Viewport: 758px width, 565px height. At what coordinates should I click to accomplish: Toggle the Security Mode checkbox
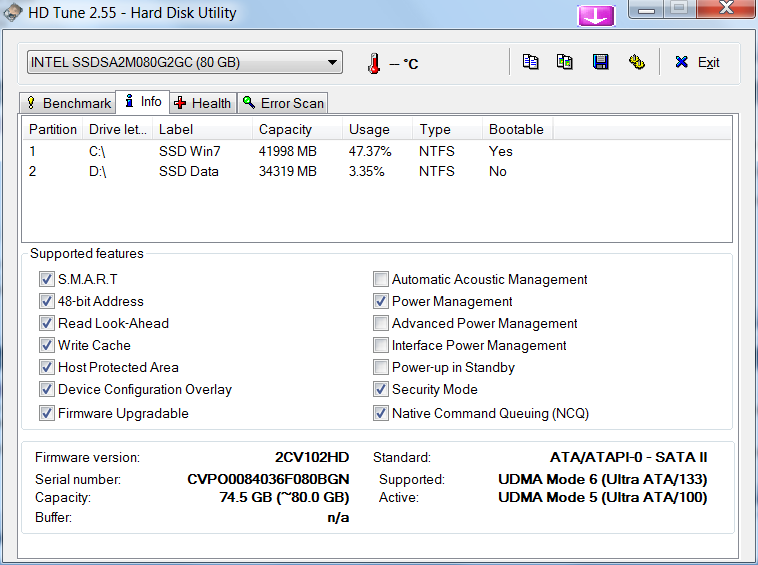click(381, 389)
